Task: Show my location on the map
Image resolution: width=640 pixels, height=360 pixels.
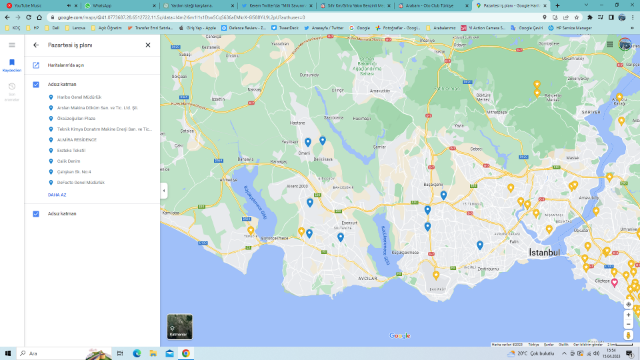Action: tap(628, 304)
